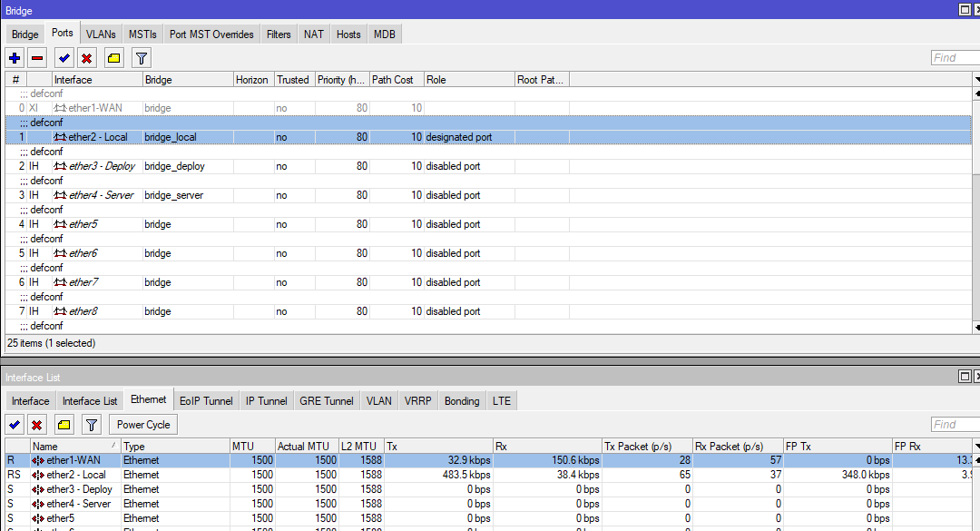Sort Interface List by L2 MTU column

tap(360, 446)
